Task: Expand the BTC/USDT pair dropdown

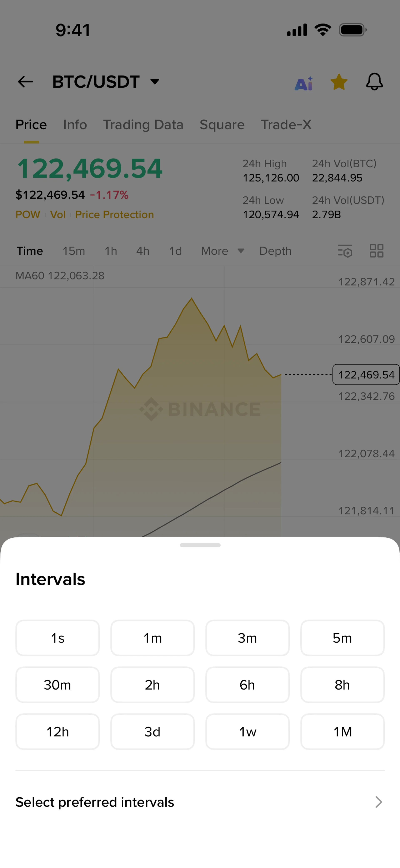Action: (x=155, y=82)
